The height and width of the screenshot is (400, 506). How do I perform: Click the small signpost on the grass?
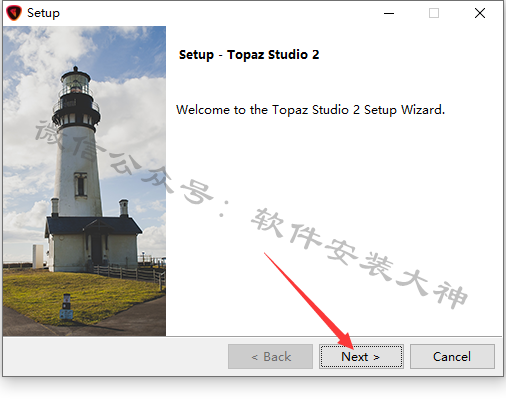pos(66,306)
